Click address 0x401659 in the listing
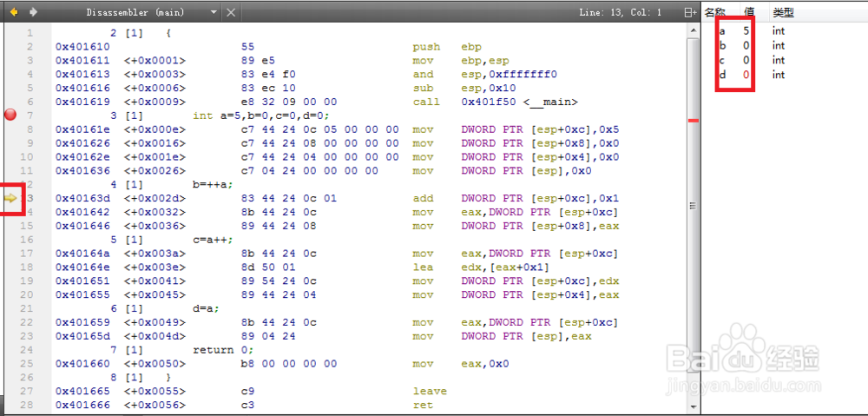This screenshot has width=868, height=416. click(x=82, y=322)
